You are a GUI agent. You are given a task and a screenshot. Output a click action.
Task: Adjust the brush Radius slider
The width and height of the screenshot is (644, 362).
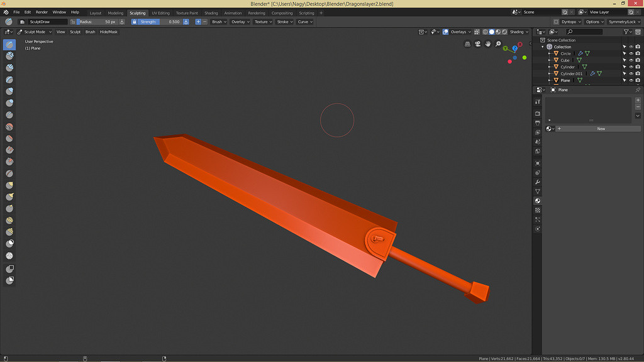tap(97, 22)
